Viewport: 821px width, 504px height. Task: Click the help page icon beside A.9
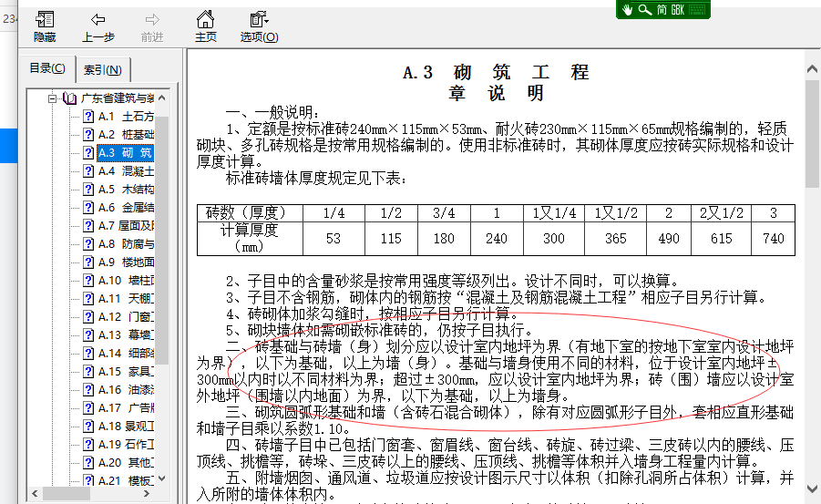click(88, 262)
